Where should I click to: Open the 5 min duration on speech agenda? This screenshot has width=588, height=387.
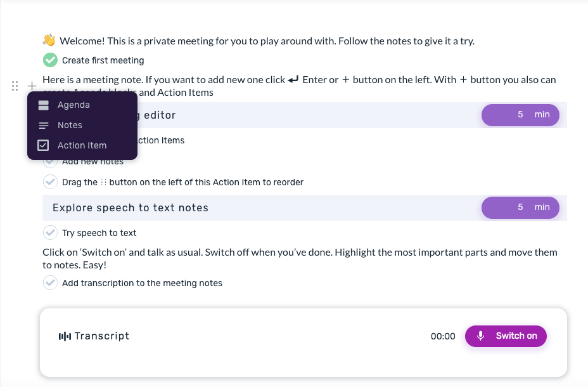520,207
